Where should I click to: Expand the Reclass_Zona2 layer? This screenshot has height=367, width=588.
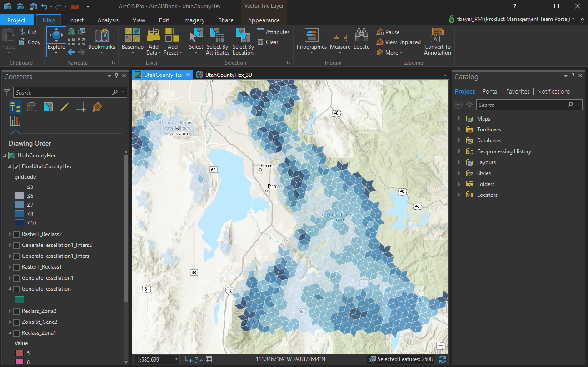(10, 311)
